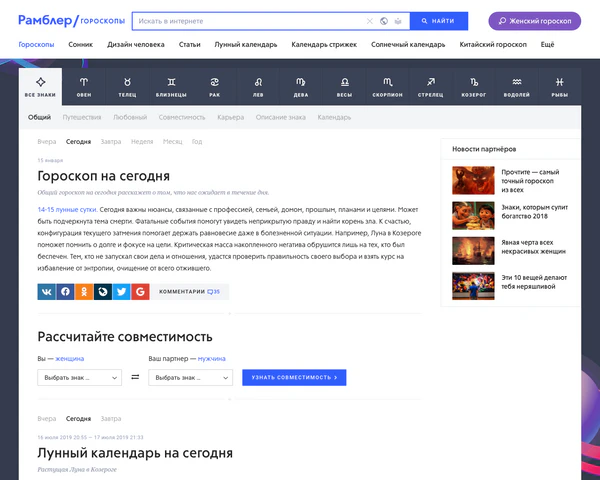The width and height of the screenshot is (600, 480).
Task: Click the 'Женский гороскоп' button
Action: point(534,20)
